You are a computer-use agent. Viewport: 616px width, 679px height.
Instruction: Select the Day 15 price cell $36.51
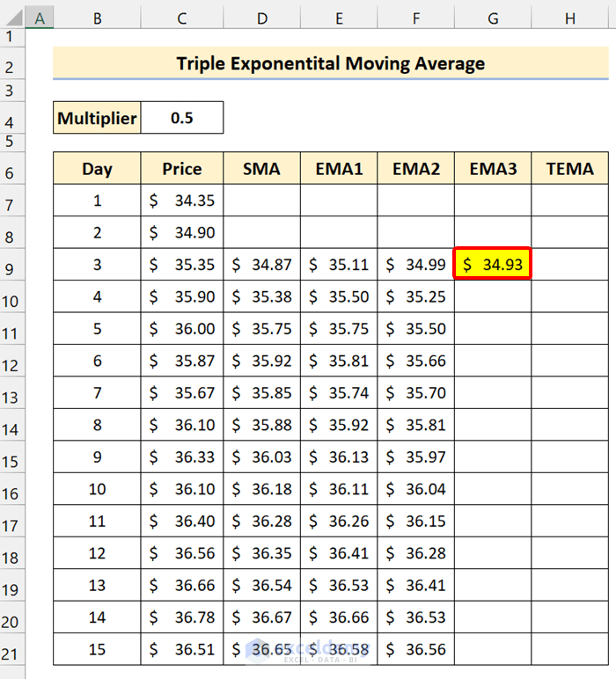tap(182, 650)
